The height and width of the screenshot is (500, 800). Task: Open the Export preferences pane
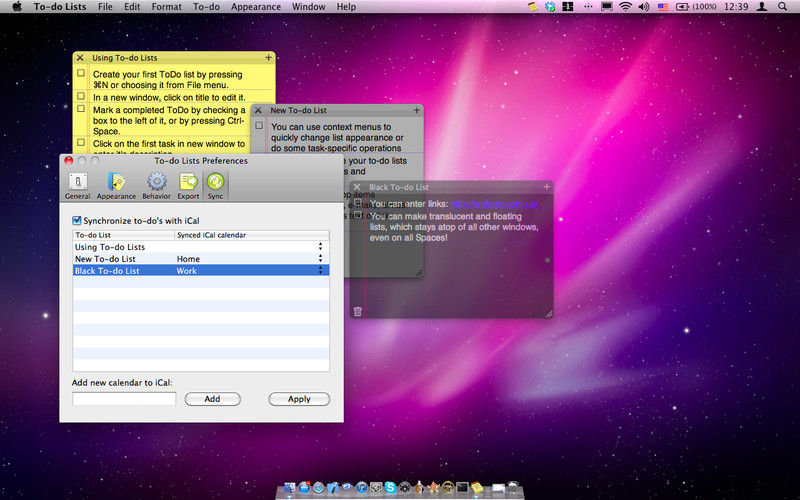[x=188, y=186]
